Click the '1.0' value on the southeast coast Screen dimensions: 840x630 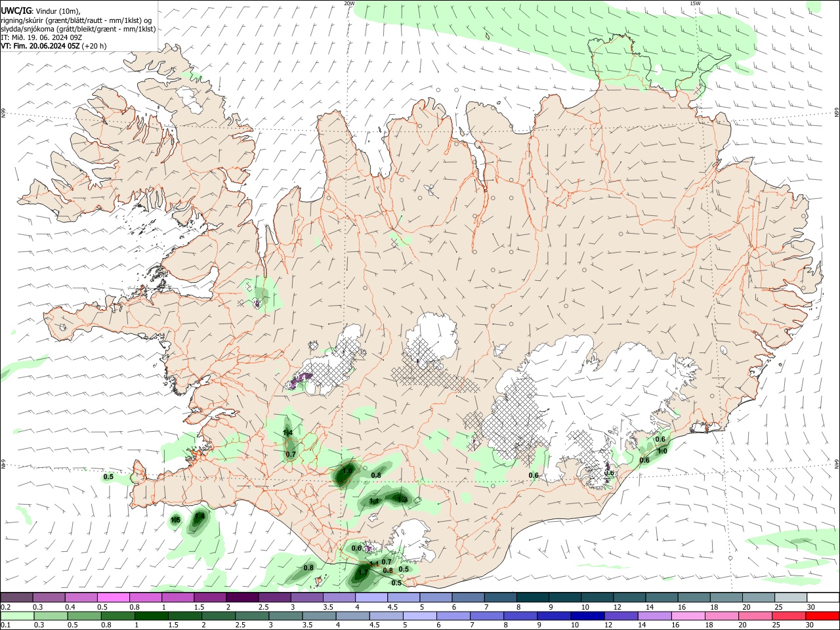click(662, 451)
